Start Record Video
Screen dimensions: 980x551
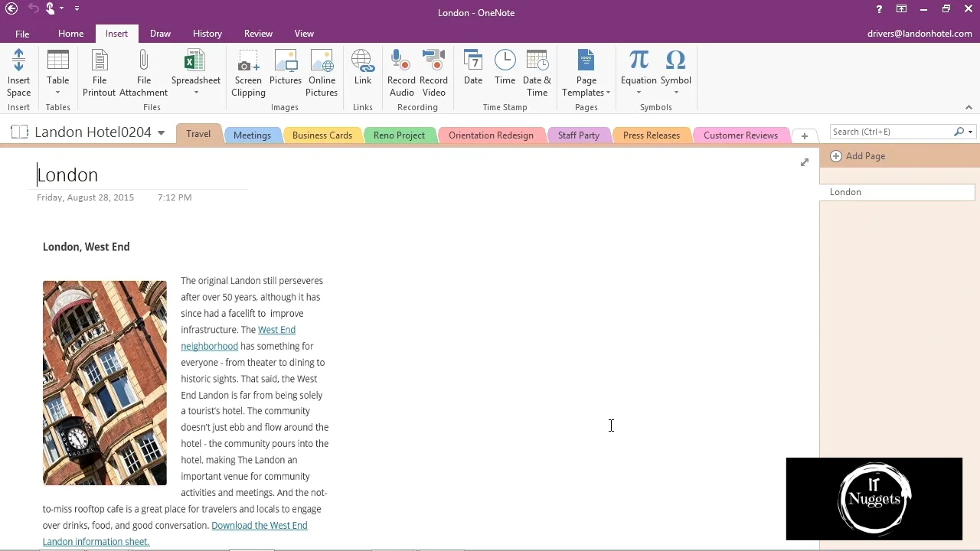(433, 73)
